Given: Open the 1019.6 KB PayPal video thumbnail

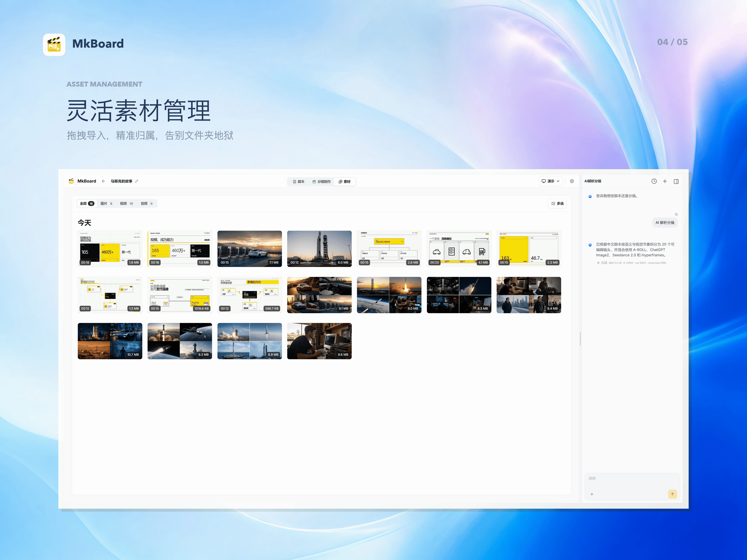Looking at the screenshot, I should pyautogui.click(x=180, y=295).
